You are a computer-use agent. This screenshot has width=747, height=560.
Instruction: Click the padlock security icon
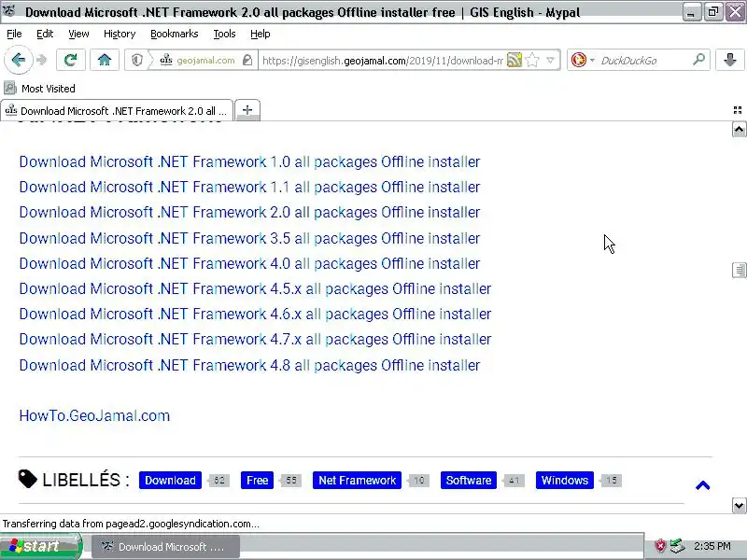(x=247, y=60)
